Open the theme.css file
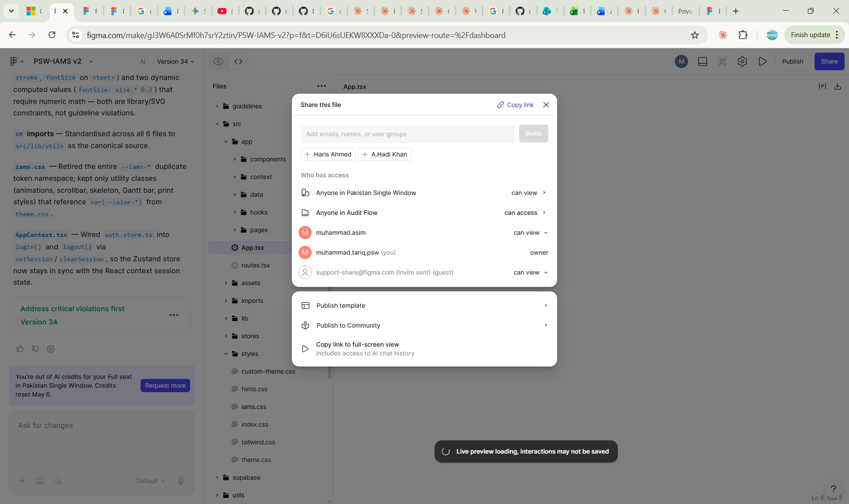The image size is (849, 504). tap(256, 460)
